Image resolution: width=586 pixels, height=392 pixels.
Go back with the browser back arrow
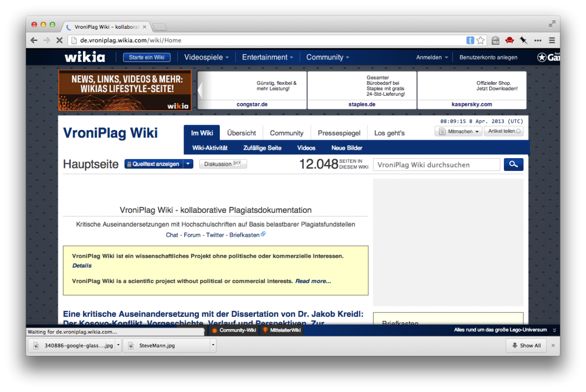(34, 41)
